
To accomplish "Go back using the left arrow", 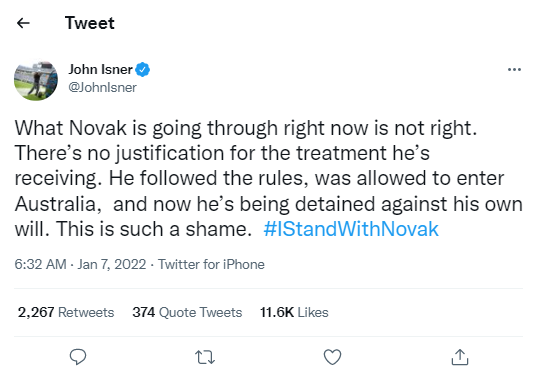I will click(23, 23).
